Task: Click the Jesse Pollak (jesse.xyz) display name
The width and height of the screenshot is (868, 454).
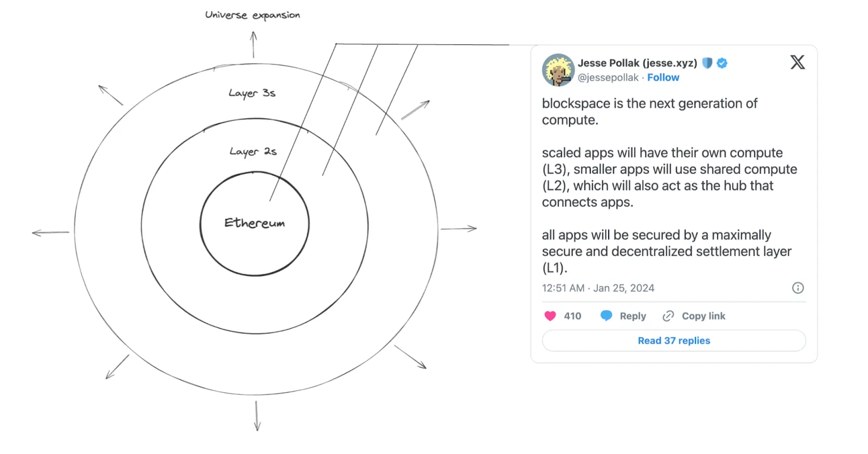Action: click(x=637, y=63)
